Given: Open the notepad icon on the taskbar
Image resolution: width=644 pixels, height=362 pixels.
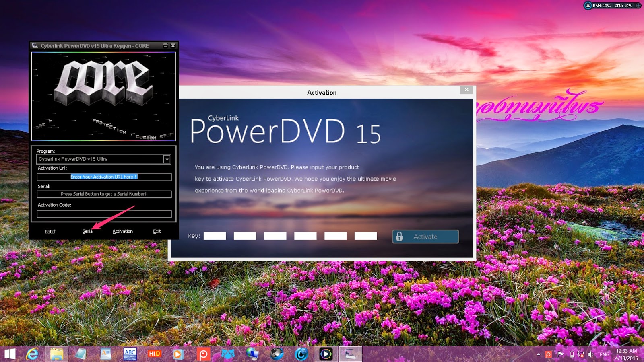Looking at the screenshot, I should (x=81, y=354).
